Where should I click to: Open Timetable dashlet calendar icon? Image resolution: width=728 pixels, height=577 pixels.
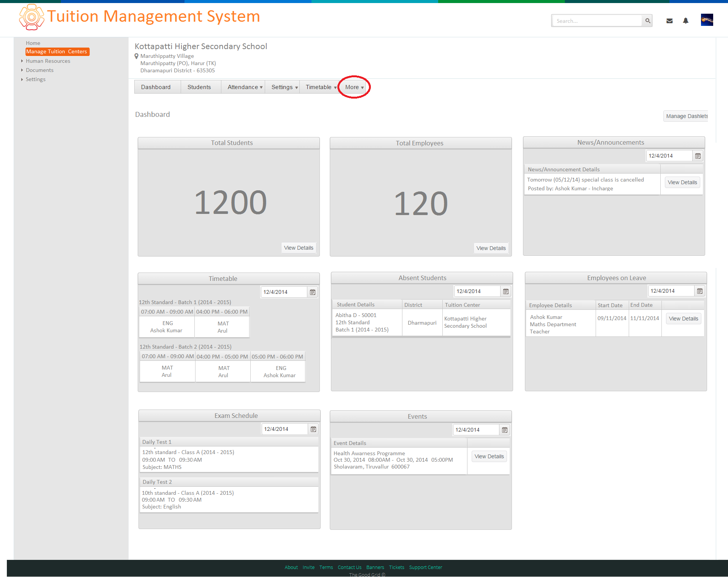[312, 292]
